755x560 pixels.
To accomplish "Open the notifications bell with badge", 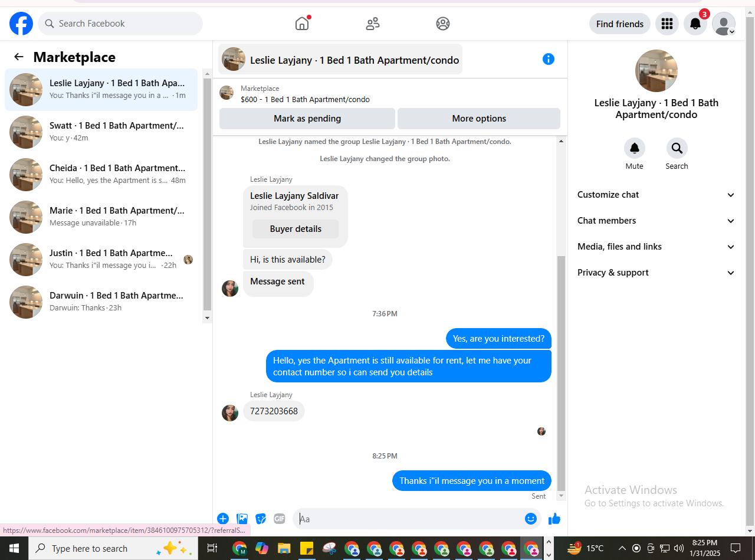I will click(696, 24).
